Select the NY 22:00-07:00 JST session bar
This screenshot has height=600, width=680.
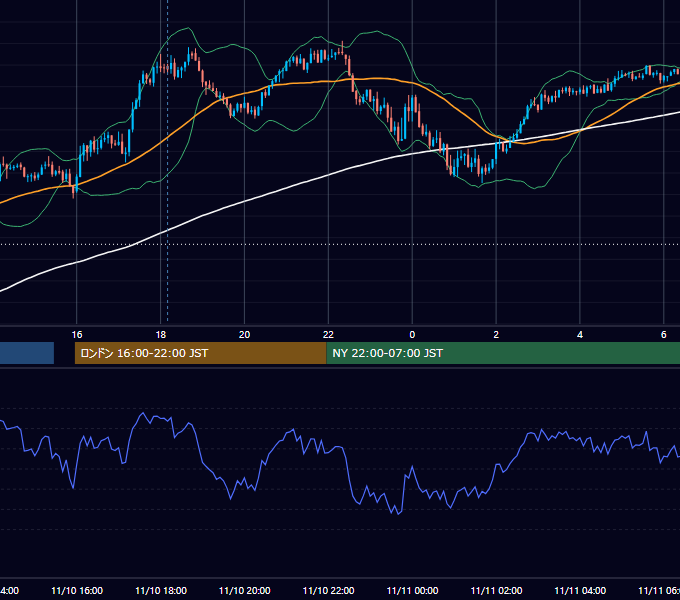[x=503, y=353]
